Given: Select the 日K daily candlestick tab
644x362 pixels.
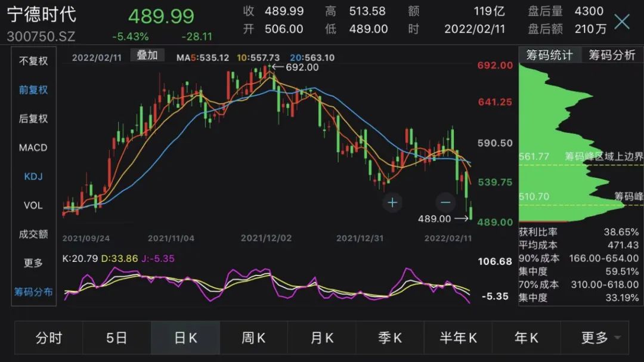Looking at the screenshot, I should (185, 338).
